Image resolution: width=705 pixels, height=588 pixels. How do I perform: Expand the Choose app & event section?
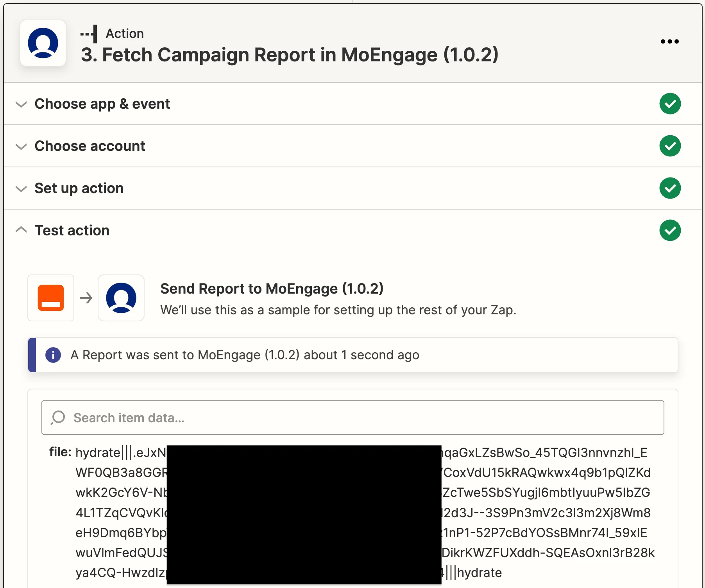[x=352, y=104]
